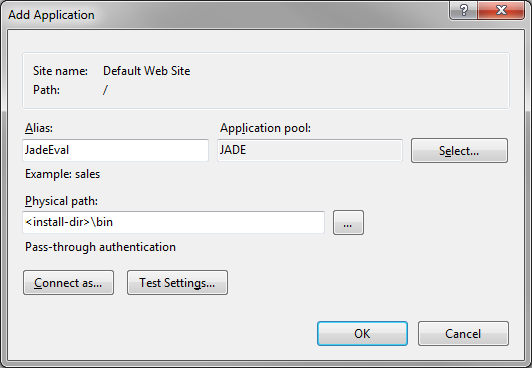Close the Add Application dialog
This screenshot has height=368, width=532.
pyautogui.click(x=501, y=10)
